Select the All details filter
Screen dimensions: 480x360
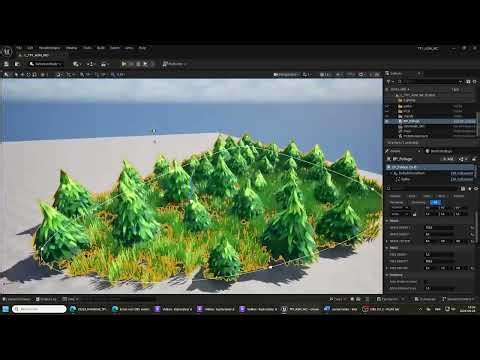[x=435, y=202]
